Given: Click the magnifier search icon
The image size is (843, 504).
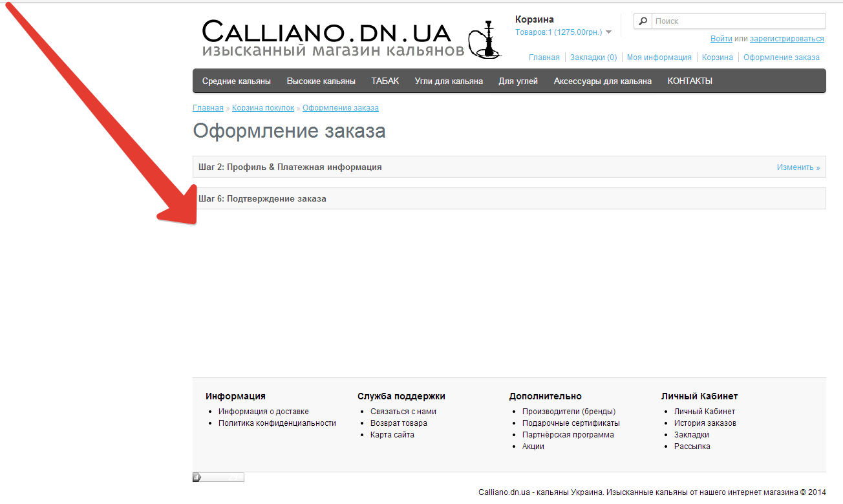Looking at the screenshot, I should (x=643, y=21).
